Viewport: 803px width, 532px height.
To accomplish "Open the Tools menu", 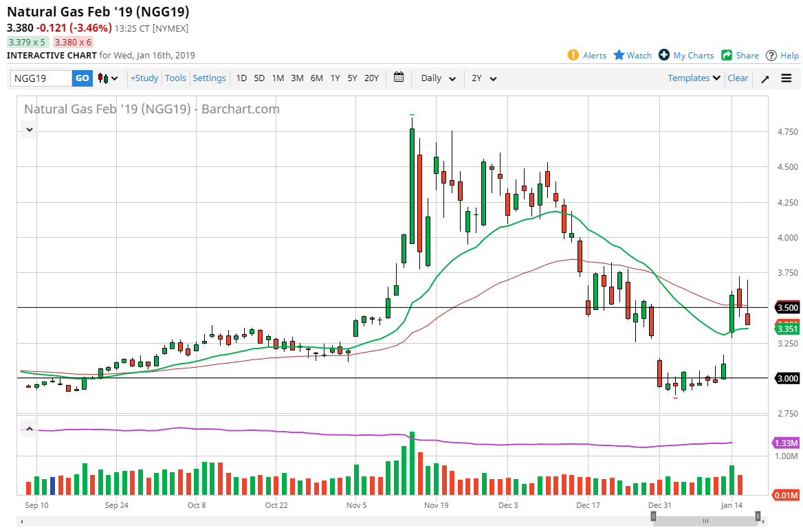I will 175,78.
